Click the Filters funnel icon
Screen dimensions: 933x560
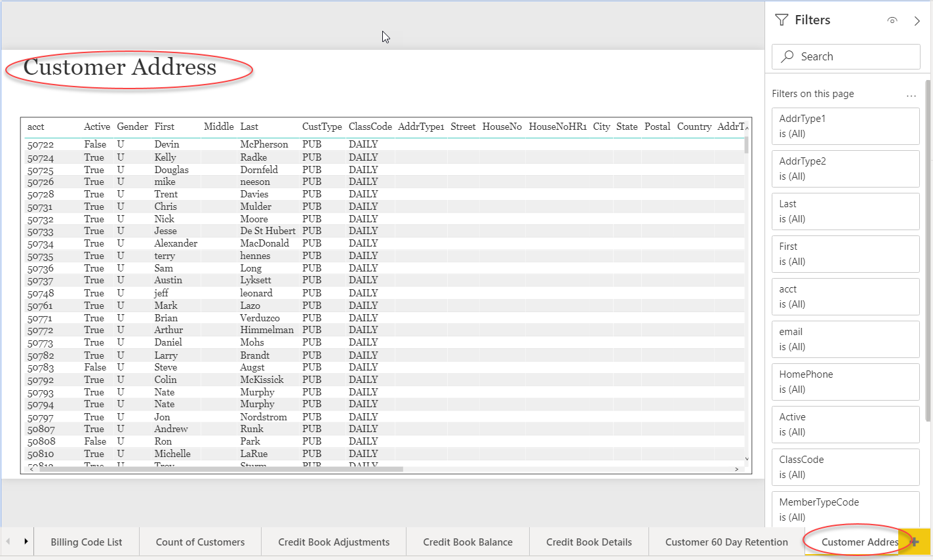(782, 20)
